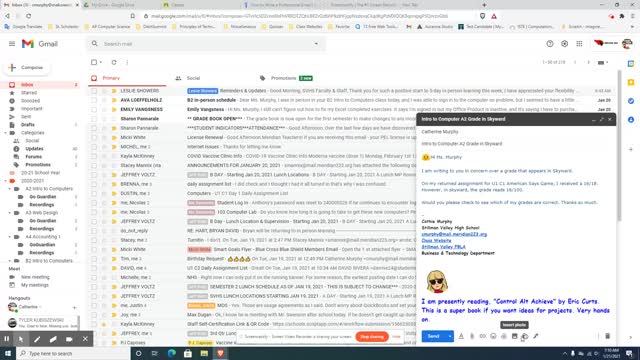Viewport: 640px width, 360px height.
Task: Collapse the A3 Web Design label
Action: click(10, 213)
